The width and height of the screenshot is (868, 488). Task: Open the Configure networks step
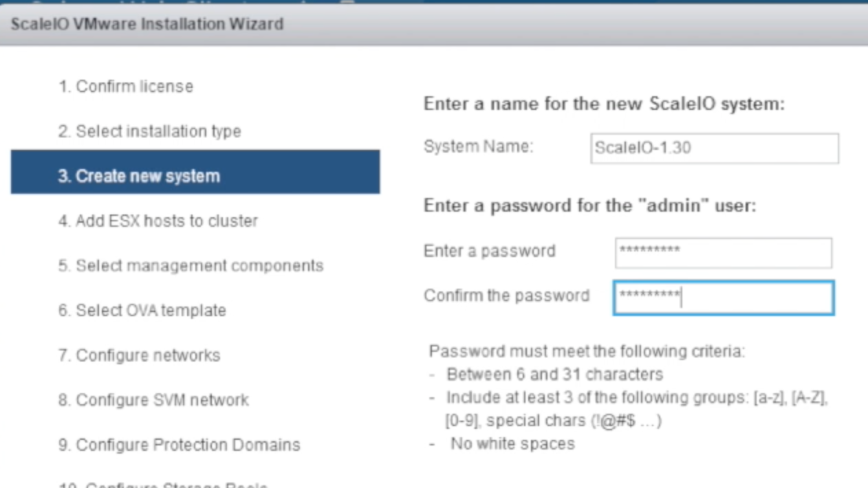[139, 355]
